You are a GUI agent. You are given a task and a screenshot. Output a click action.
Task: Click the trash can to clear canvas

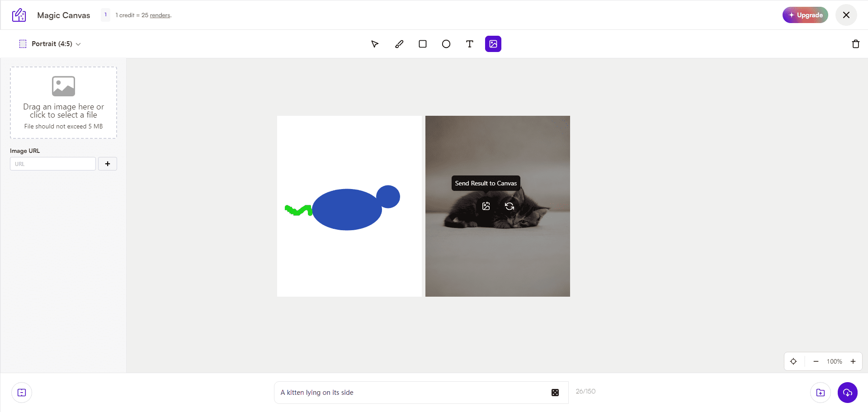[856, 44]
